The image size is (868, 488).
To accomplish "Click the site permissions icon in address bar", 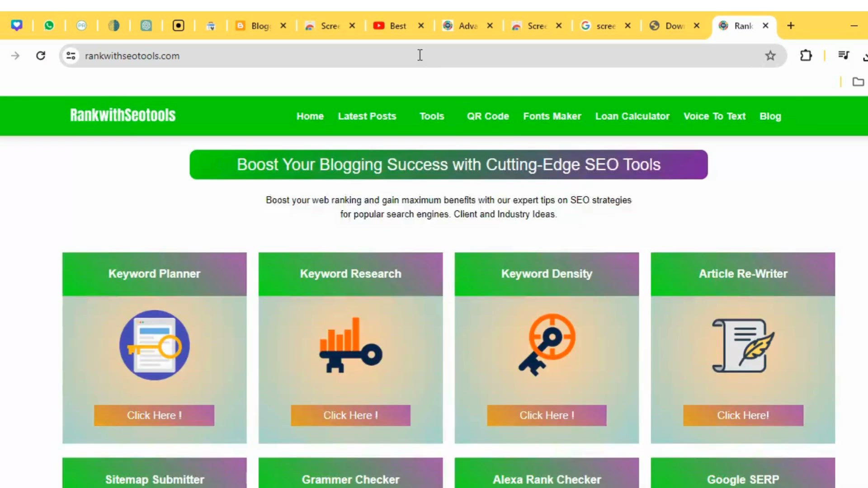I will [x=71, y=56].
